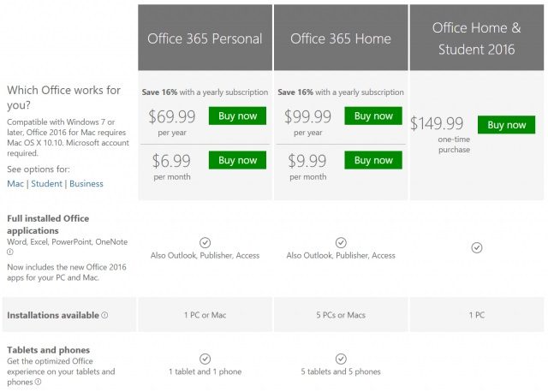Buy Office 365 Home for $9.99 per month

(x=373, y=160)
